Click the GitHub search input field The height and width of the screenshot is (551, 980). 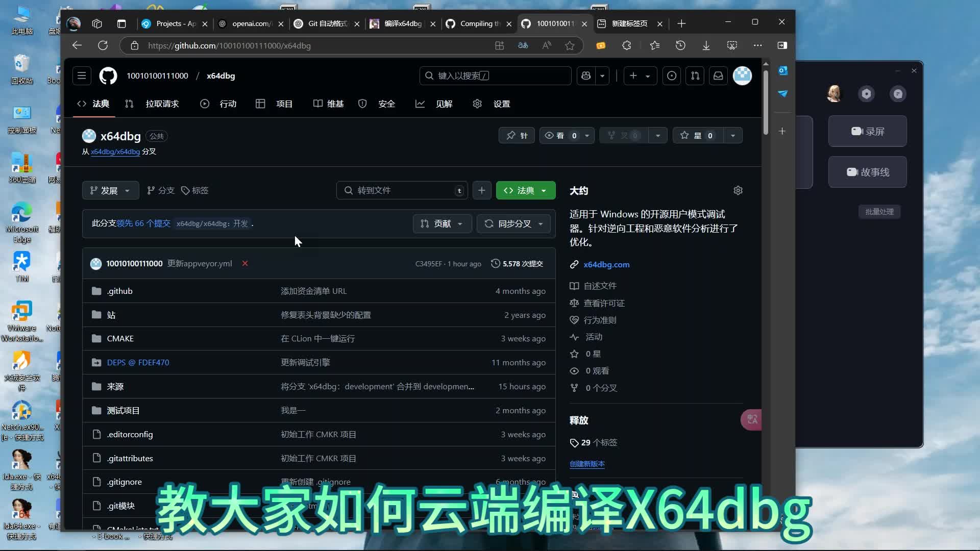[x=495, y=76]
